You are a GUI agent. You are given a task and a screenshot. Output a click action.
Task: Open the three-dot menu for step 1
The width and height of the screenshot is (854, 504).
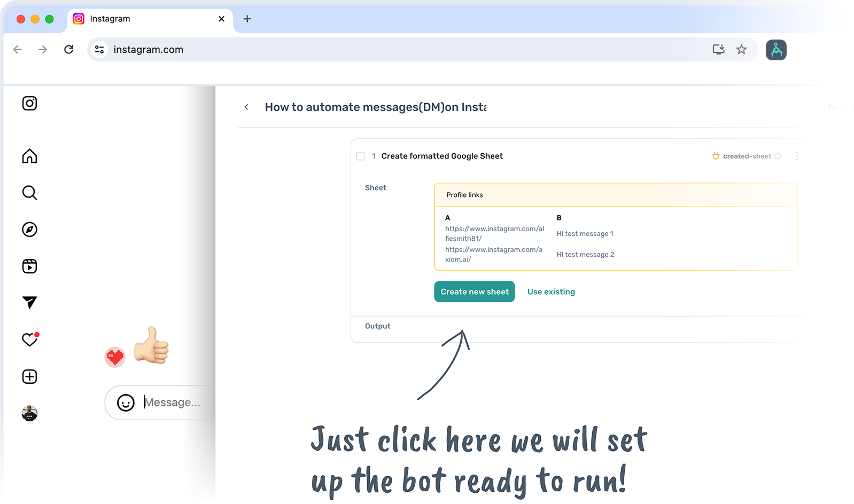[796, 156]
